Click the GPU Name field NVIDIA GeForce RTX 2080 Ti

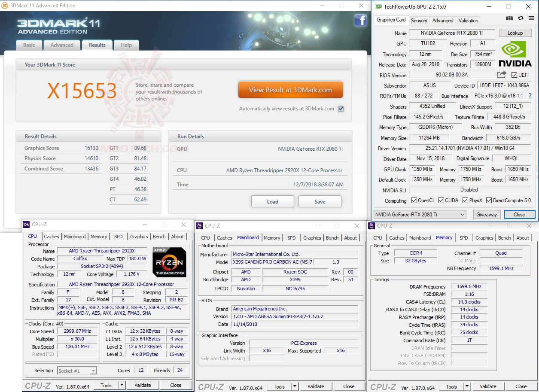tap(452, 33)
